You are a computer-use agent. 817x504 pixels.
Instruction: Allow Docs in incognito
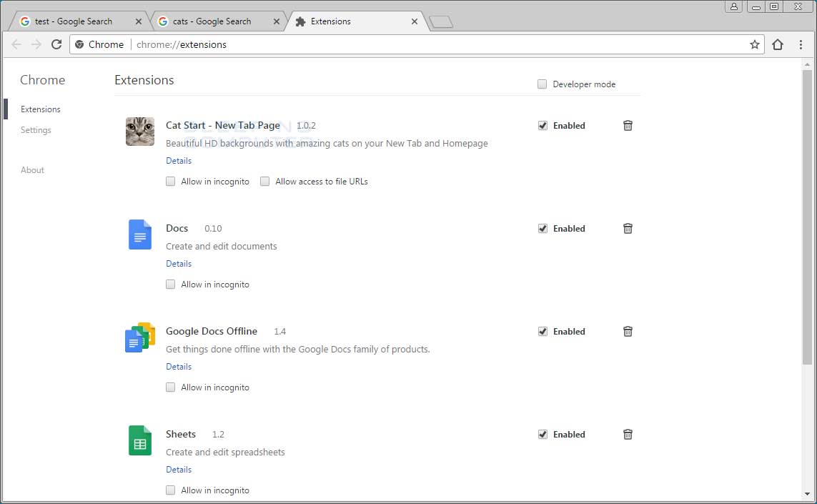click(x=170, y=285)
